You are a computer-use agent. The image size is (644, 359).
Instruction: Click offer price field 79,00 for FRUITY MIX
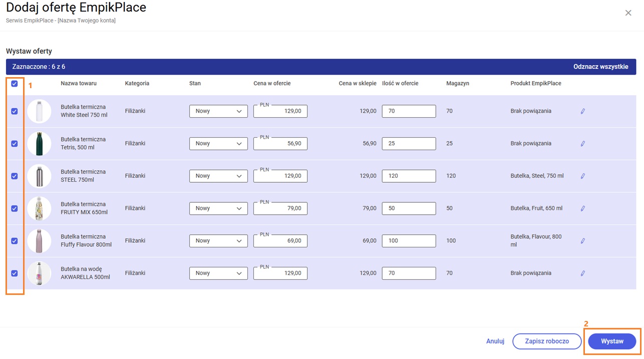(280, 208)
